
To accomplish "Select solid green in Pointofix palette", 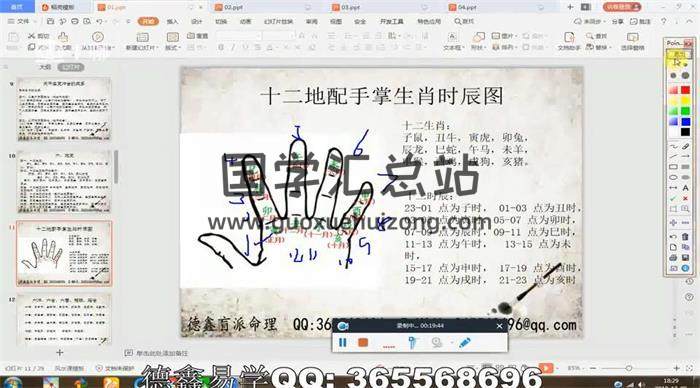I will pos(685,111).
